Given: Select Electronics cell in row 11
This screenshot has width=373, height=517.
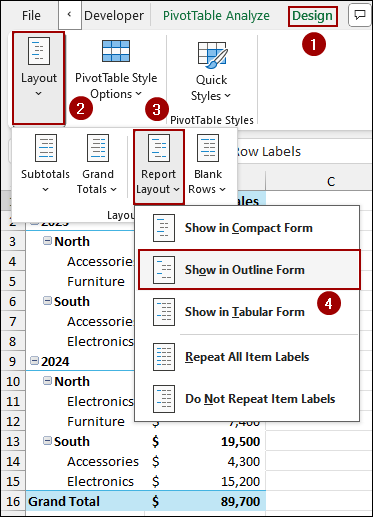Looking at the screenshot, I should tap(80, 401).
